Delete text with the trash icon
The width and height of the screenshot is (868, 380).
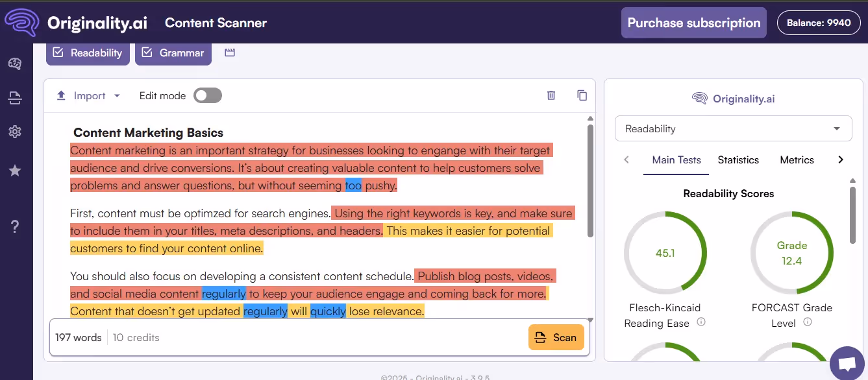551,95
